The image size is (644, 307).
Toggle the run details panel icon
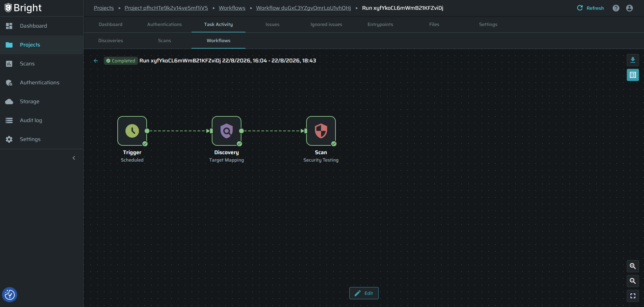pyautogui.click(x=633, y=75)
